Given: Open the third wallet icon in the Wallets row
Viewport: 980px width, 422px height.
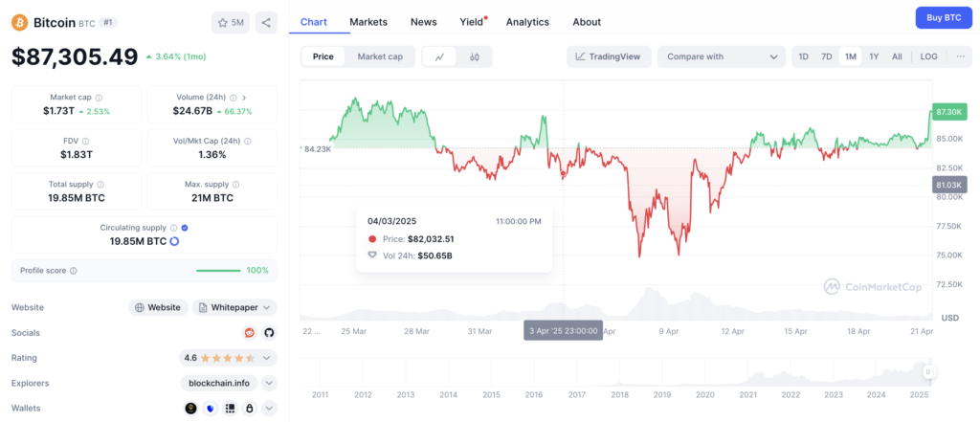Looking at the screenshot, I should (x=230, y=409).
